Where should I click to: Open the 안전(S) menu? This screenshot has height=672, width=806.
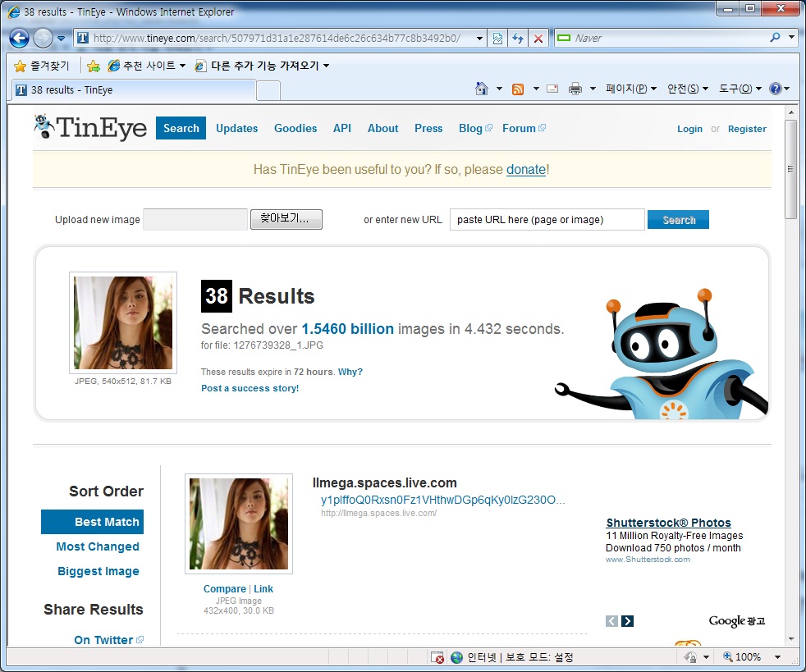[x=688, y=89]
